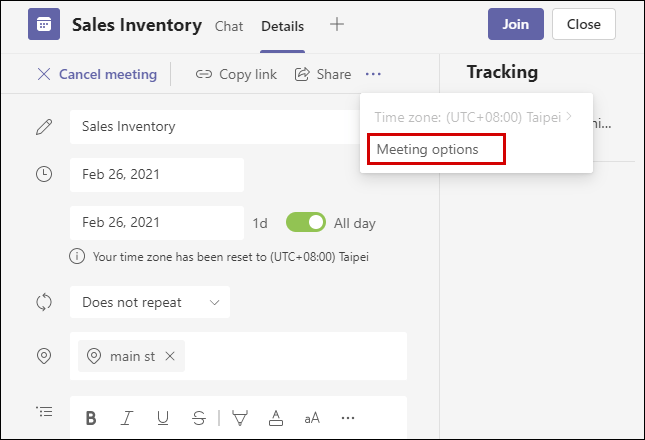The height and width of the screenshot is (440, 645).
Task: Open the font color picker
Action: [276, 418]
